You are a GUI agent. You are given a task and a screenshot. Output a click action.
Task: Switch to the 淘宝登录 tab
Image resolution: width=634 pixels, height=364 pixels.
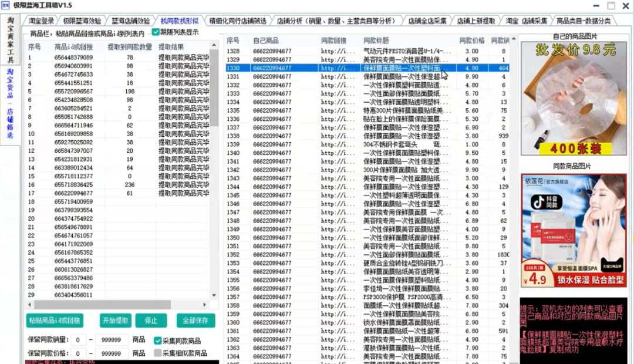pos(41,21)
